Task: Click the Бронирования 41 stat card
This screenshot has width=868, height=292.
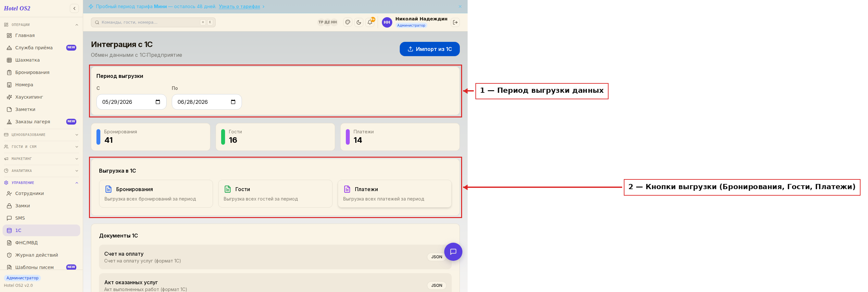Action: (151, 137)
